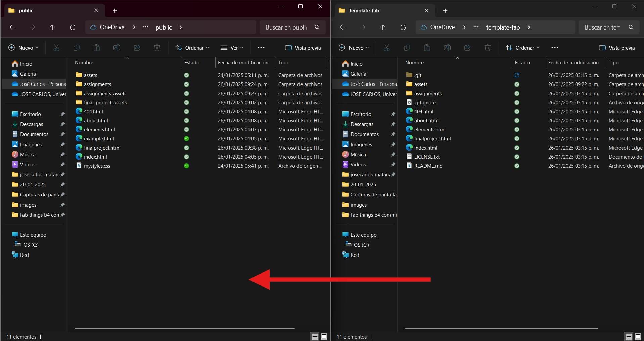Open Este equipo in template-fab sidebar
Viewport: 644px width, 341px height.
364,235
